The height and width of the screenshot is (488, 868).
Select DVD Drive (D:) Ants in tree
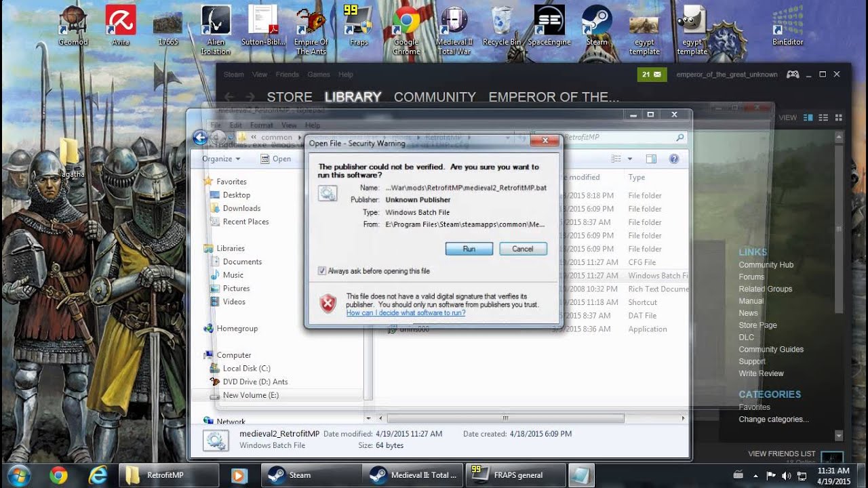[255, 382]
